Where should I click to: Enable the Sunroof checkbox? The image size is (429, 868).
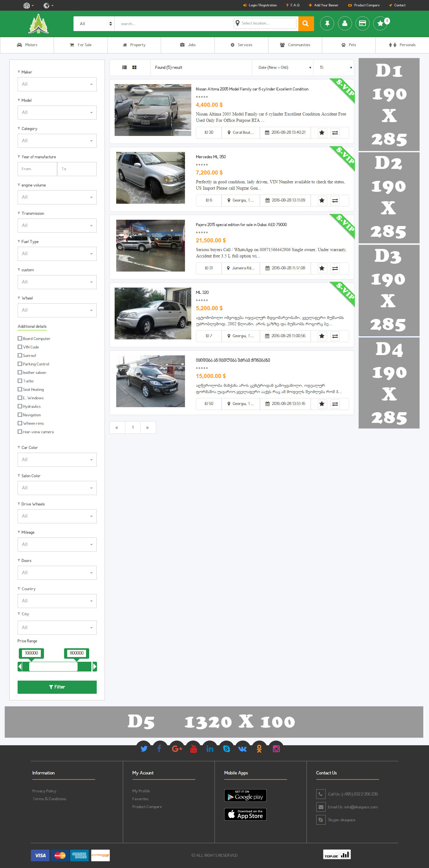(20, 355)
